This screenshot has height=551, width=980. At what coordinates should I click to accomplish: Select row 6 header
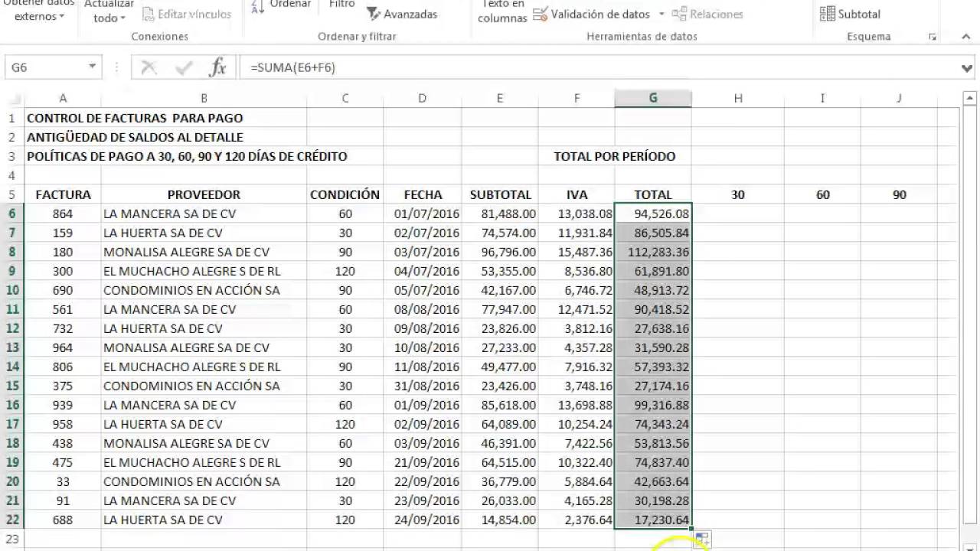[12, 214]
